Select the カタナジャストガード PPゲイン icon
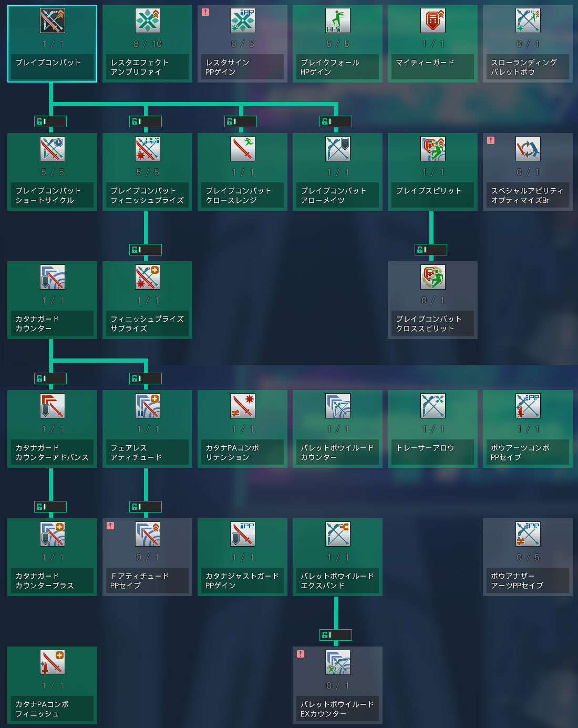Image resolution: width=578 pixels, height=728 pixels. pos(243,535)
